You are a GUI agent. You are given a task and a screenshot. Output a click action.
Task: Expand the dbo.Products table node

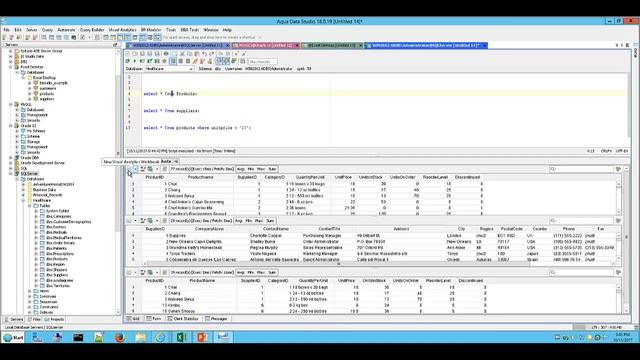36,259
